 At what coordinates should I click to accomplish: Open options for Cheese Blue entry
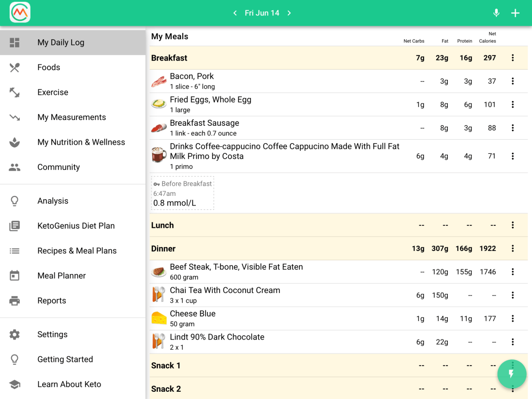pos(513,319)
